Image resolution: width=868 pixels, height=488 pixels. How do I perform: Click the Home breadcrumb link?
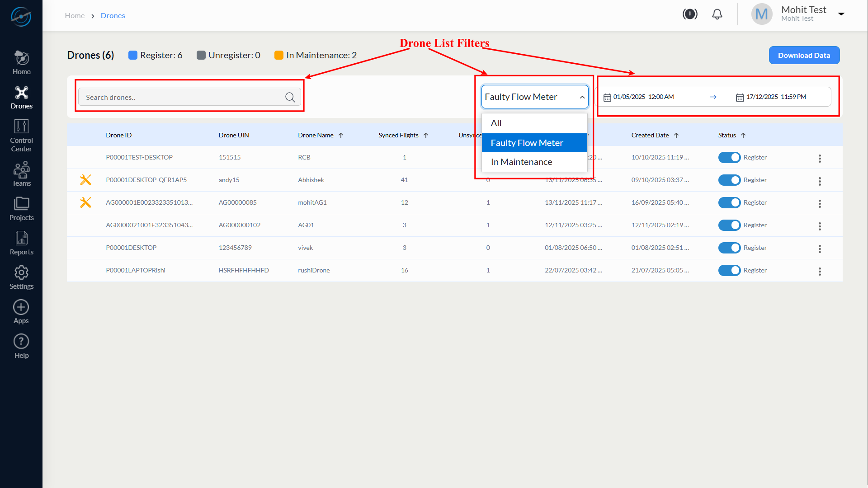coord(75,16)
